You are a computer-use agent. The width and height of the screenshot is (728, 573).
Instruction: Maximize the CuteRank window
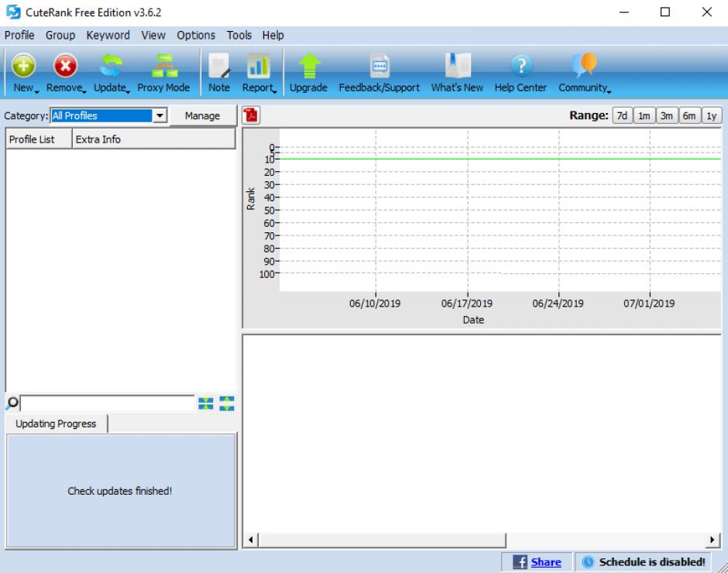(x=664, y=12)
